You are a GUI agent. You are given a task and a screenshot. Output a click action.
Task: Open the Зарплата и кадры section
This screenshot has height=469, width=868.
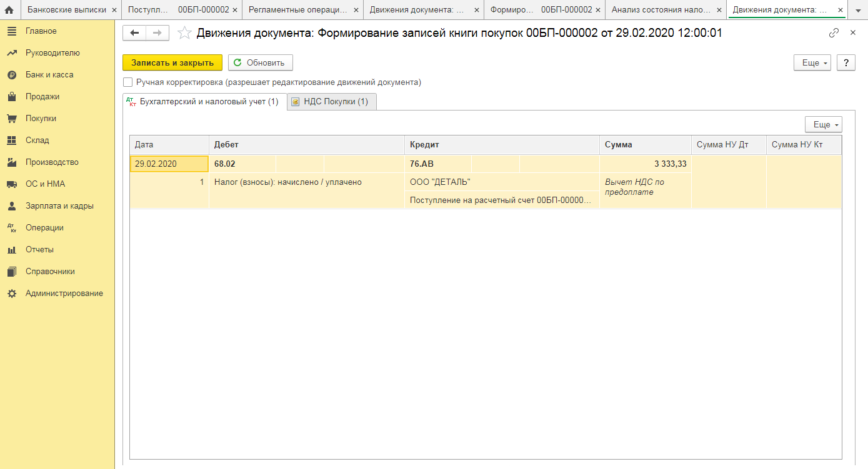coord(59,206)
